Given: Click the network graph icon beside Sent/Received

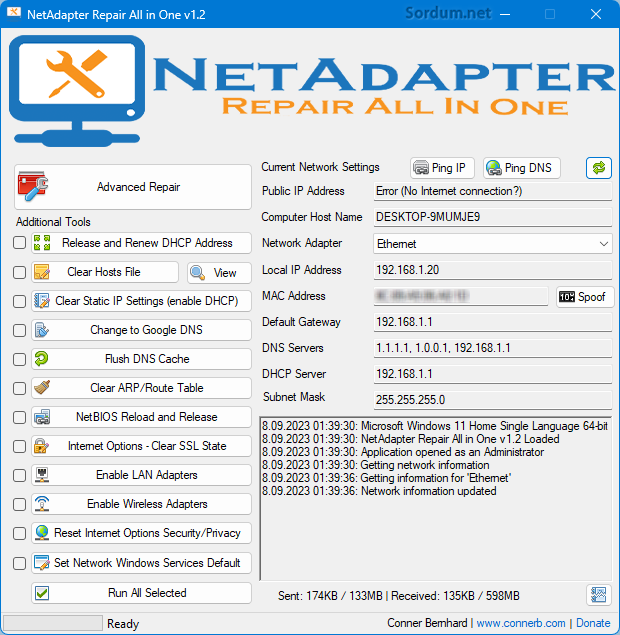Looking at the screenshot, I should (599, 595).
